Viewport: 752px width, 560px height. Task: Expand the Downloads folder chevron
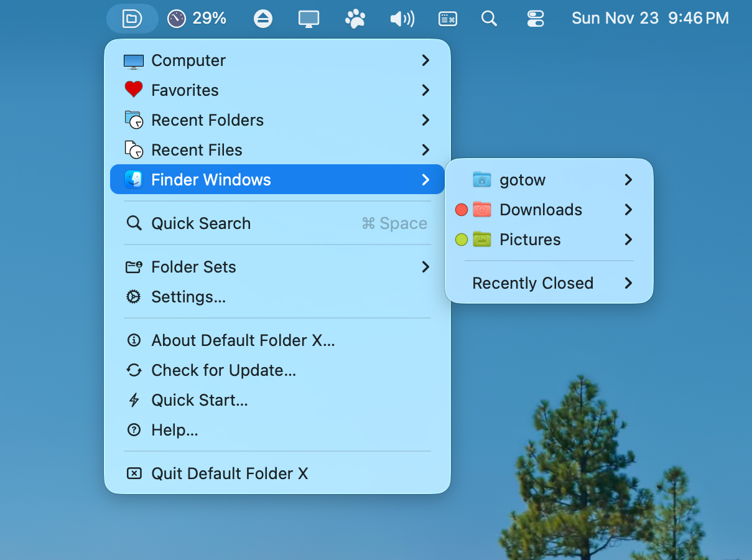tap(628, 210)
